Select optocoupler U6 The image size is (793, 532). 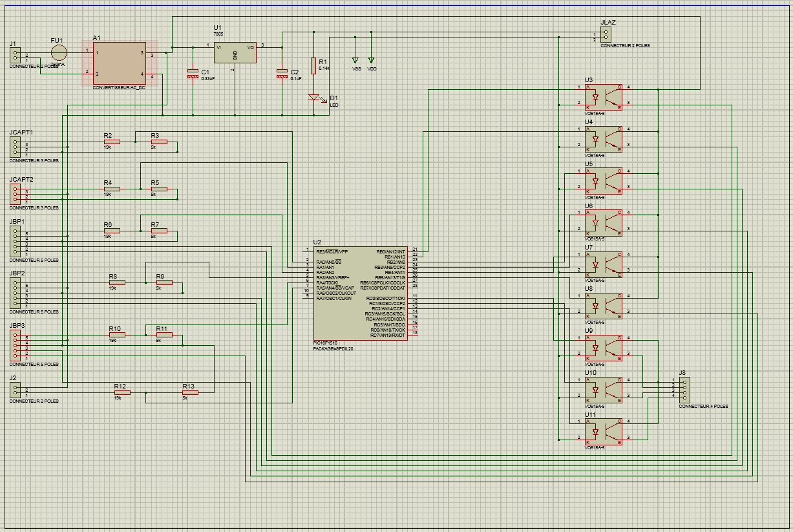coord(604,222)
